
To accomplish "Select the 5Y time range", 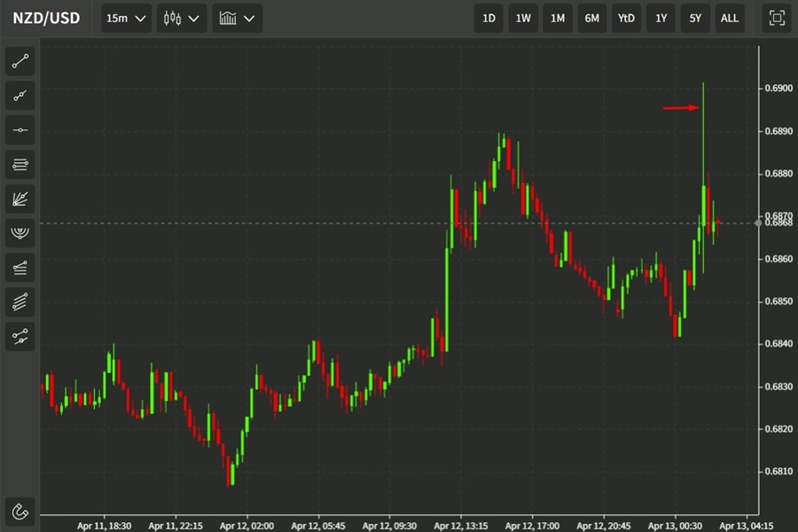I will [x=694, y=18].
